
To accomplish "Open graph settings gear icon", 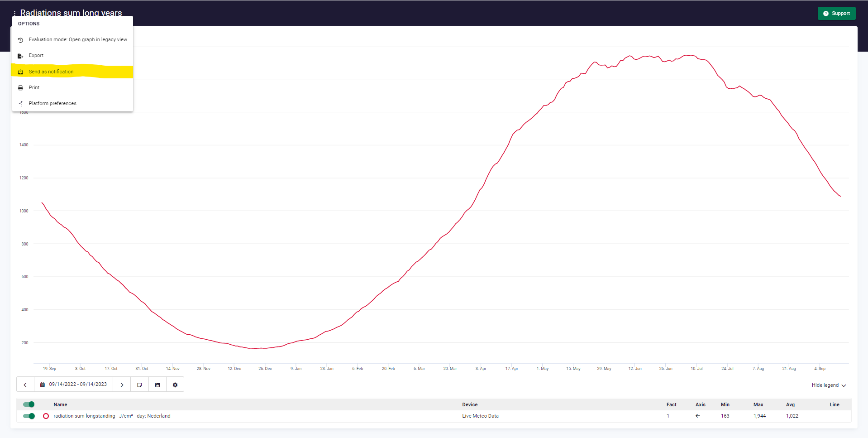I will (175, 385).
